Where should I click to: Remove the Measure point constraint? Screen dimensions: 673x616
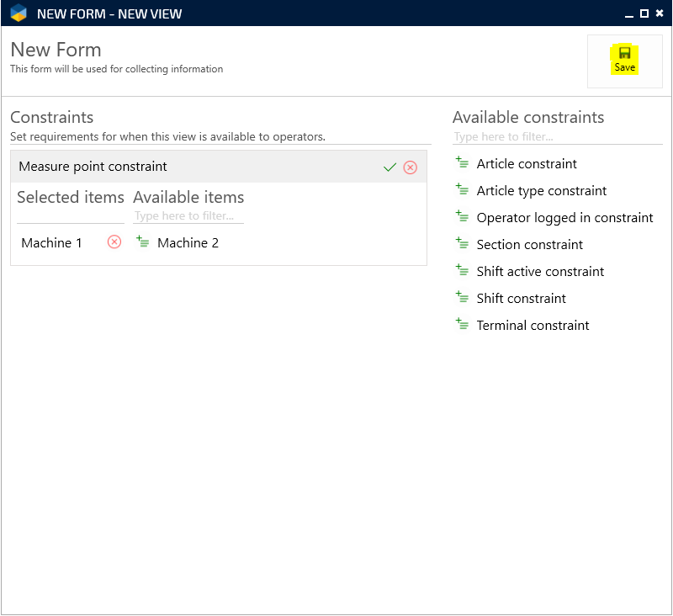click(411, 167)
